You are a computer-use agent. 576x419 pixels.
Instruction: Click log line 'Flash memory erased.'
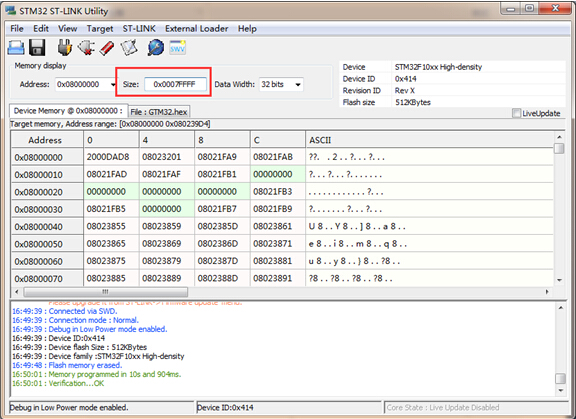point(67,365)
